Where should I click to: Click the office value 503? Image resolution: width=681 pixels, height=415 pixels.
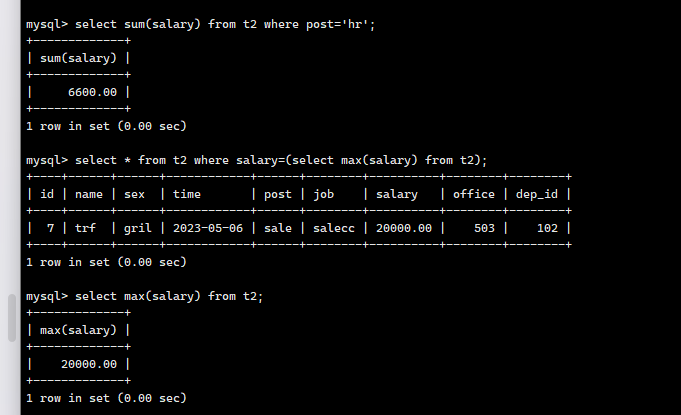tap(484, 228)
